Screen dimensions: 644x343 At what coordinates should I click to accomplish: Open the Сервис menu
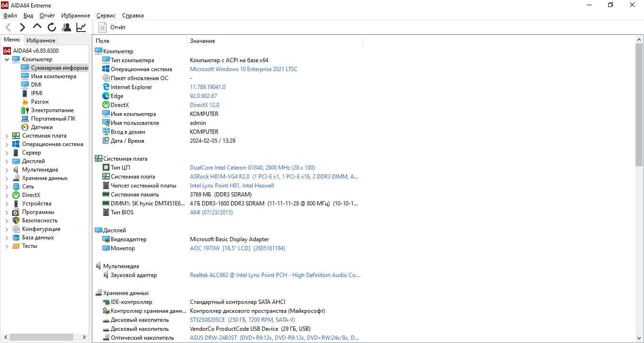(106, 16)
